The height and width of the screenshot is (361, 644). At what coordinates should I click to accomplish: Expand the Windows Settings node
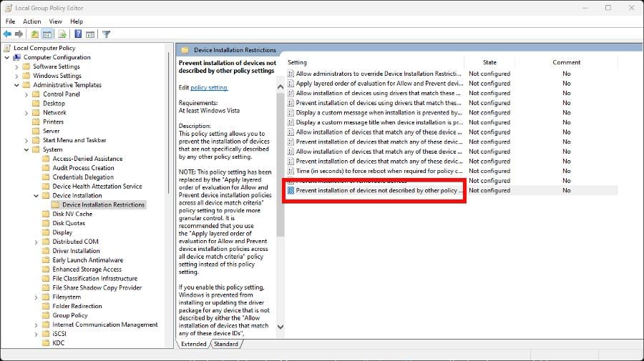(x=16, y=76)
